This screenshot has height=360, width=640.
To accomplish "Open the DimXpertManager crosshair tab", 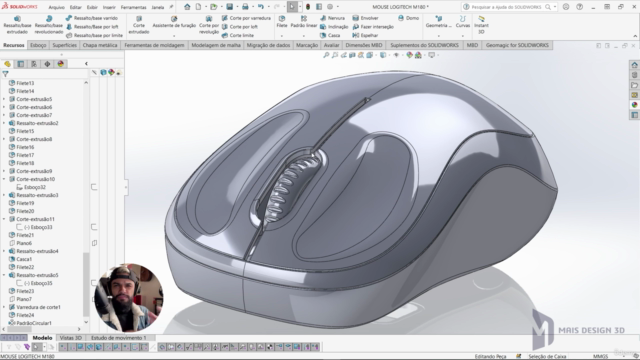I will (x=47, y=64).
